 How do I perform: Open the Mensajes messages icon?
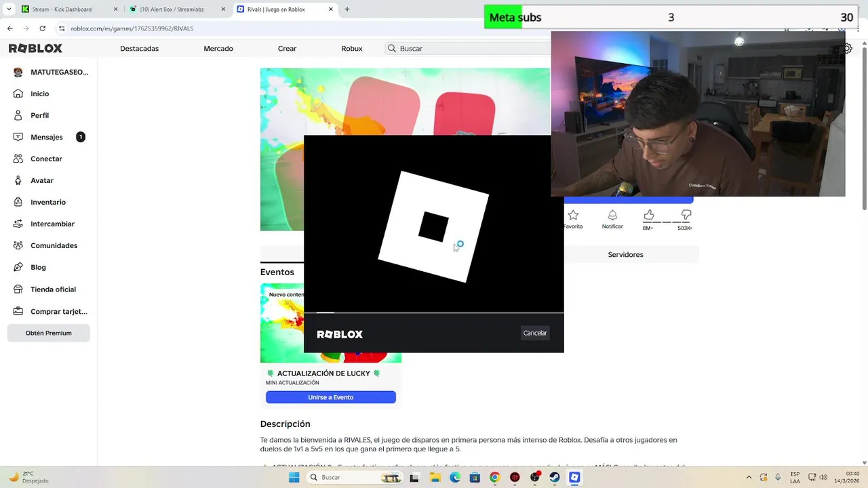pos(18,137)
